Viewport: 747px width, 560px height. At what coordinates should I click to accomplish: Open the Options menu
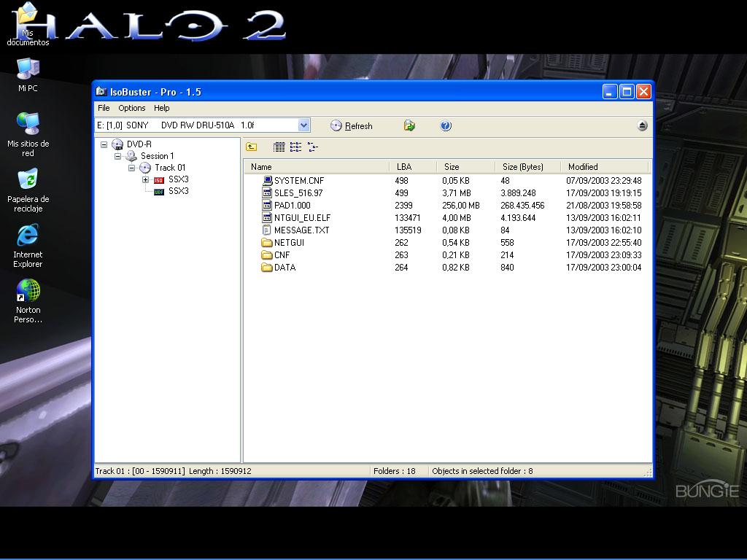pyautogui.click(x=132, y=108)
